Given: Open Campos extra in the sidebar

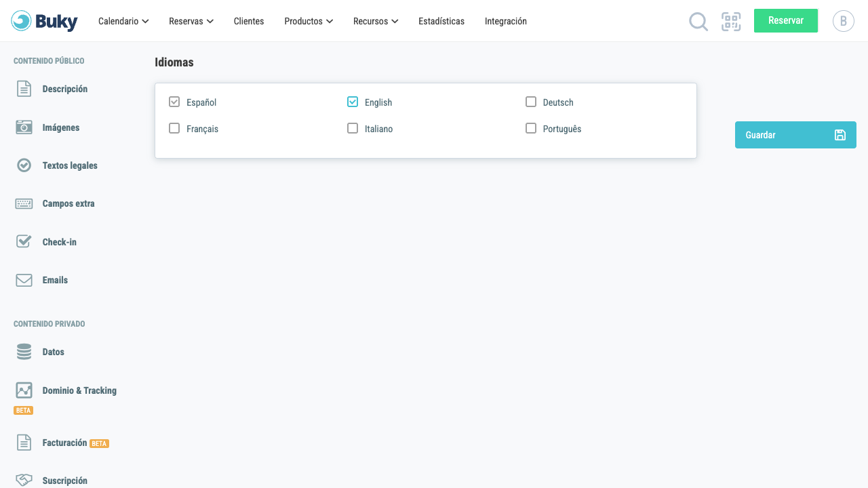Looking at the screenshot, I should coord(68,203).
